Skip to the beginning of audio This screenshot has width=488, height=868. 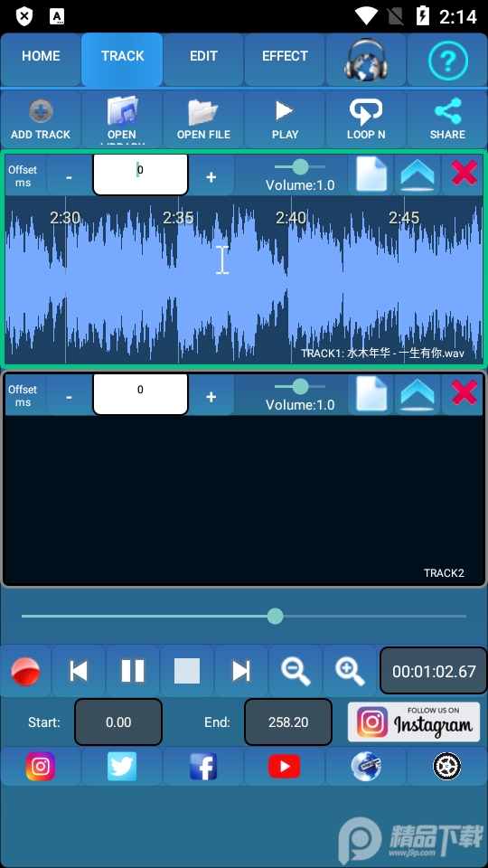[79, 670]
